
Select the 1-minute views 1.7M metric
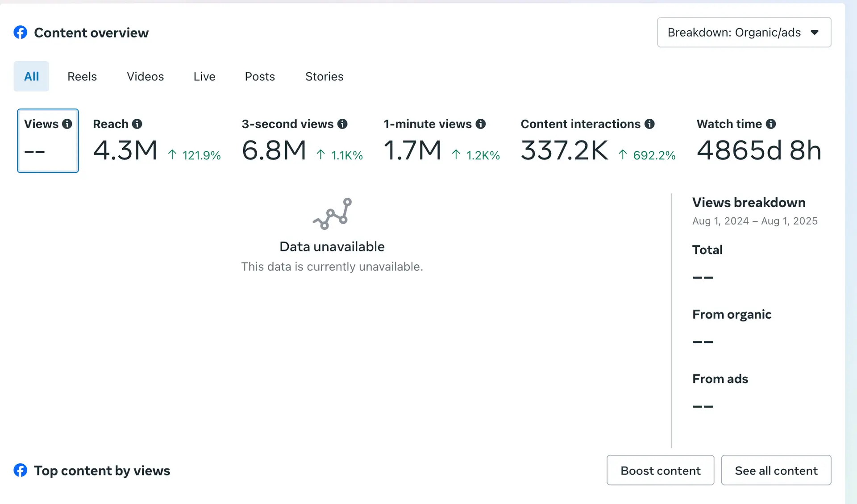pos(441,141)
